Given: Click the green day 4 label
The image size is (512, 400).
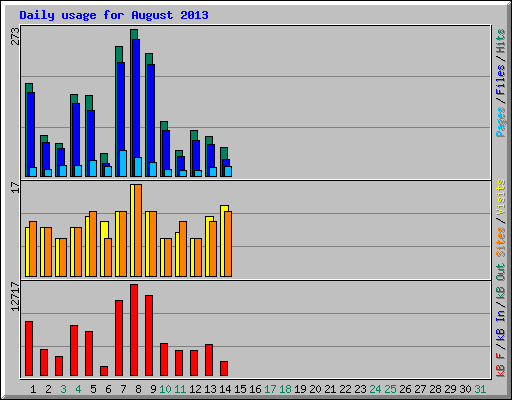Looking at the screenshot, I should (78, 389).
